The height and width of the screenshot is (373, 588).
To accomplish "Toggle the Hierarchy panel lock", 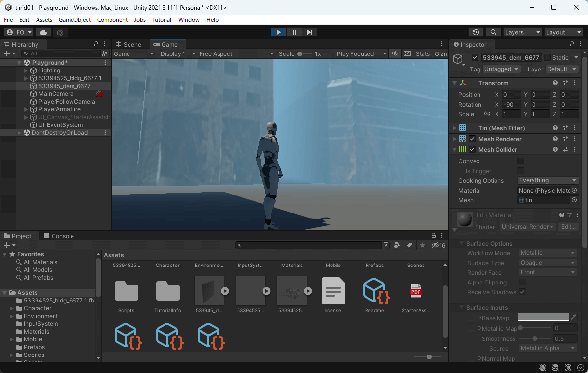I will coord(96,44).
